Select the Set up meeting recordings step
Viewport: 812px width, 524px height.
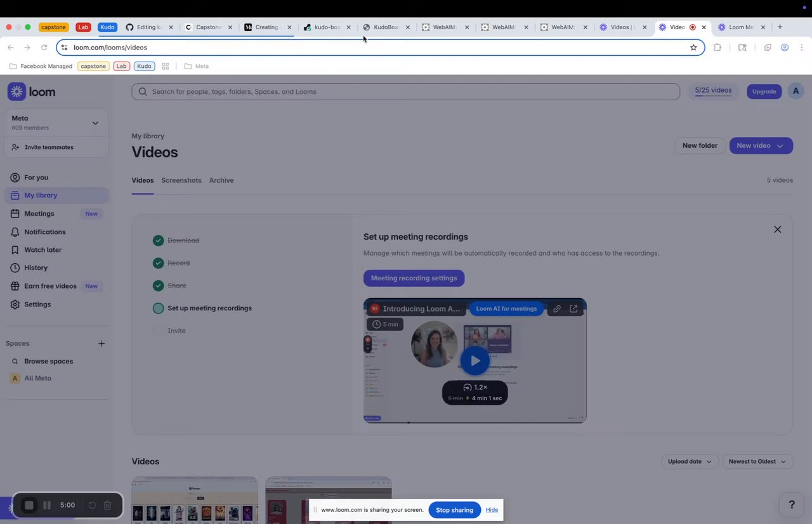tap(202, 308)
